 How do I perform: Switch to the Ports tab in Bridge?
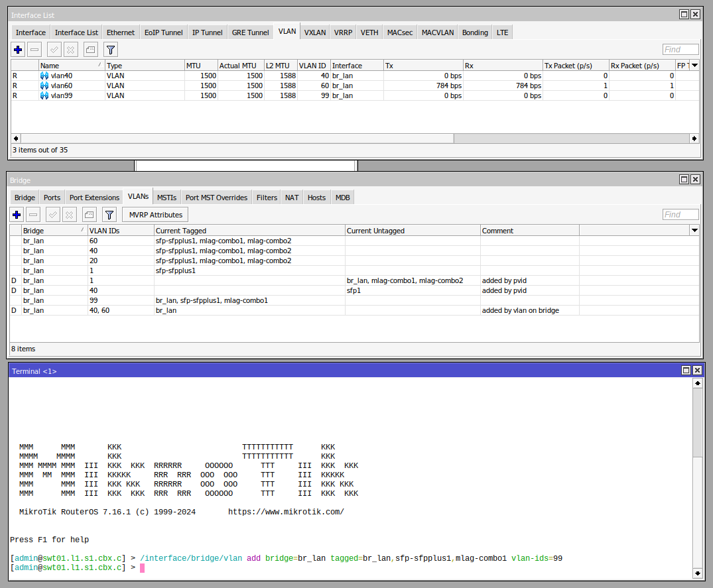pyautogui.click(x=52, y=198)
